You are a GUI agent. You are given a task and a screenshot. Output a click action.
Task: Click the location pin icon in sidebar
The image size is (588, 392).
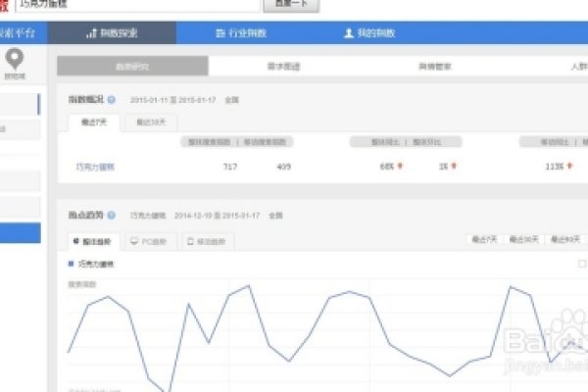click(15, 59)
